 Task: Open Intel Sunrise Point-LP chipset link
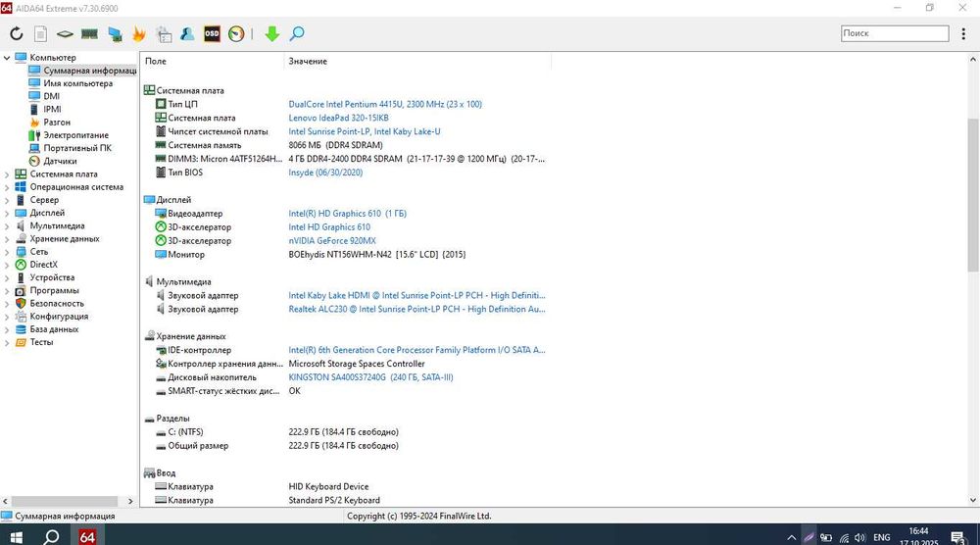coord(365,132)
